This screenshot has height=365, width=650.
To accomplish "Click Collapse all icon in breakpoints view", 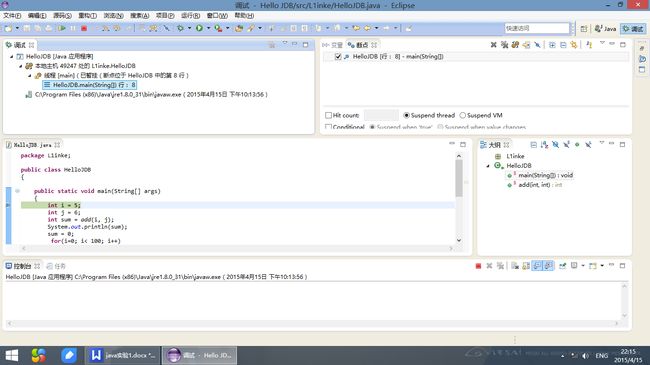I will pyautogui.click(x=563, y=45).
